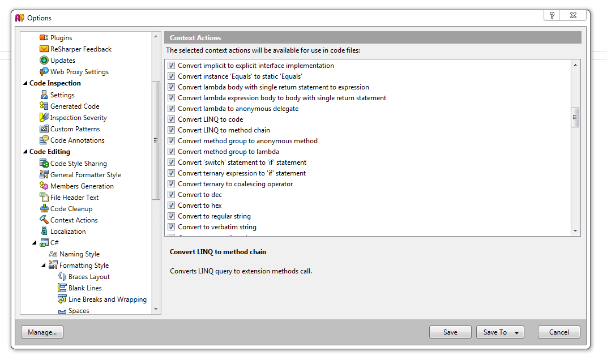Toggle Convert lambda to anonymous delegate checkbox
The width and height of the screenshot is (607, 364).
pyautogui.click(x=171, y=109)
